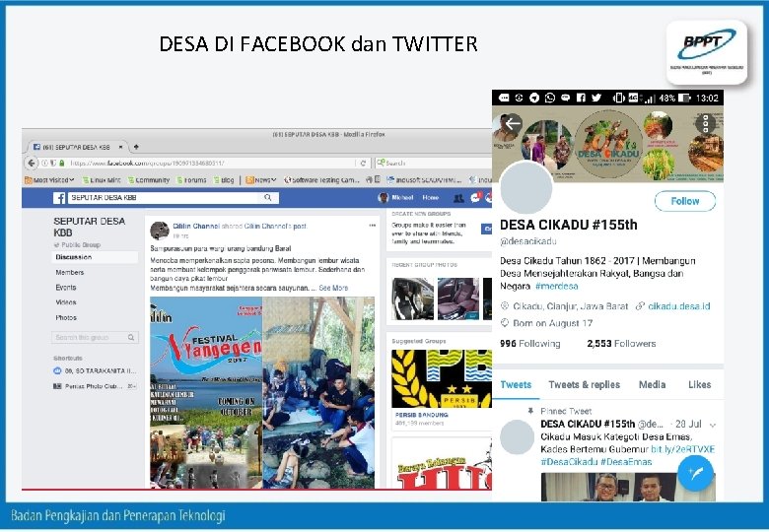The width and height of the screenshot is (769, 532).
Task: Open first recent group photo of car seat
Action: tap(412, 299)
